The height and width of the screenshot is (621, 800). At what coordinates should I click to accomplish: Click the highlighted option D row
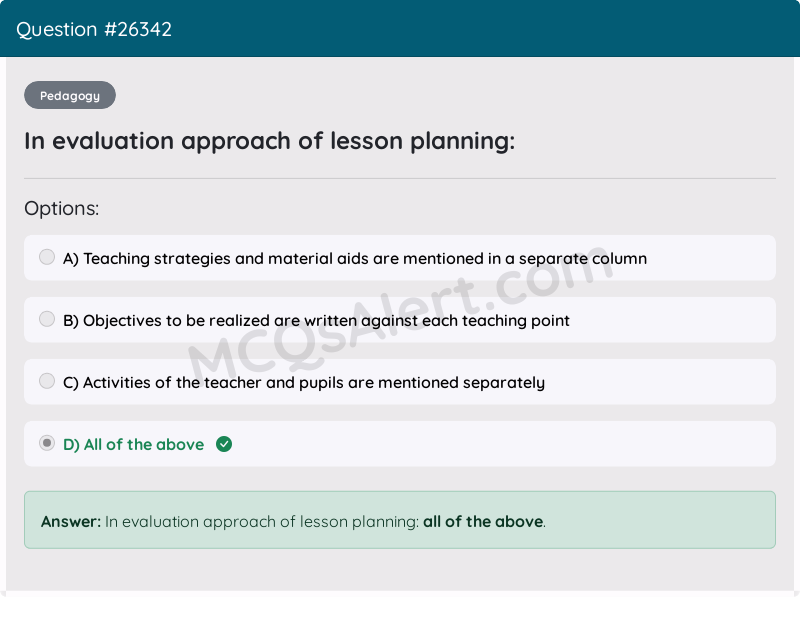[x=400, y=443]
